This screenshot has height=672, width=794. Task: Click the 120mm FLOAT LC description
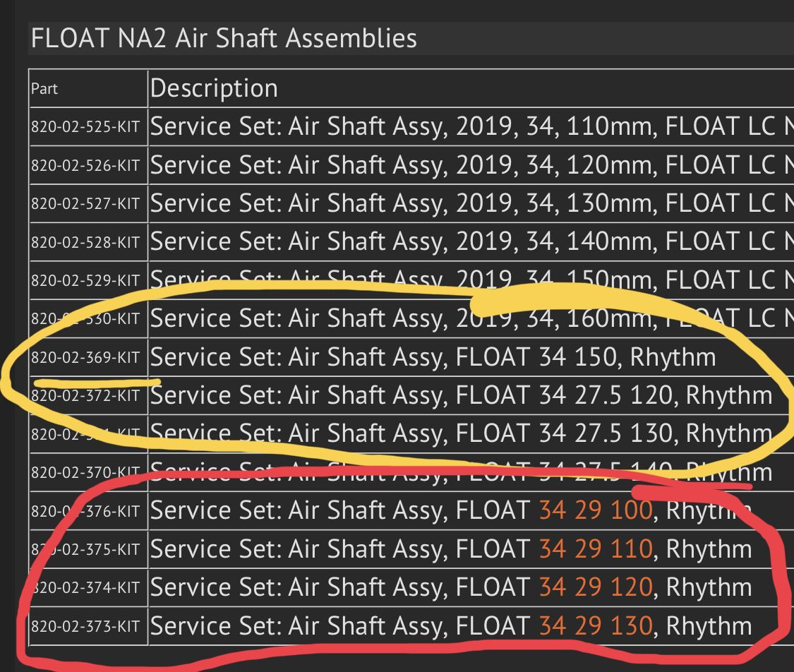pos(472,165)
